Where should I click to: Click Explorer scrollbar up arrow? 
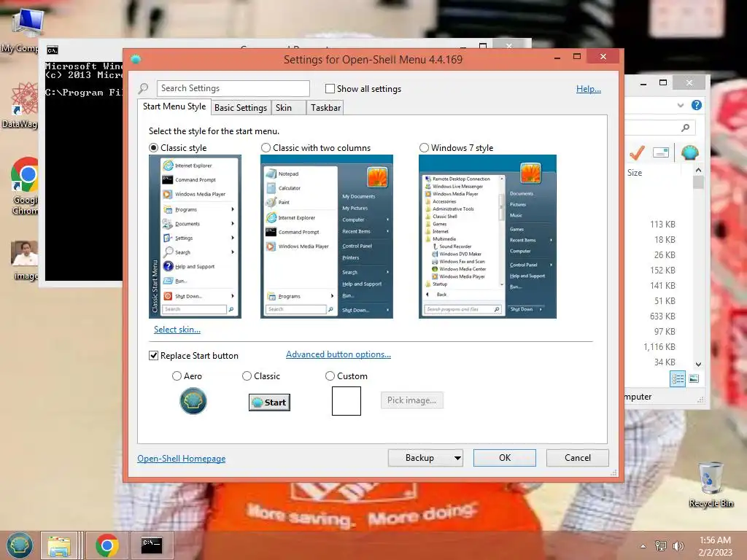(698, 170)
